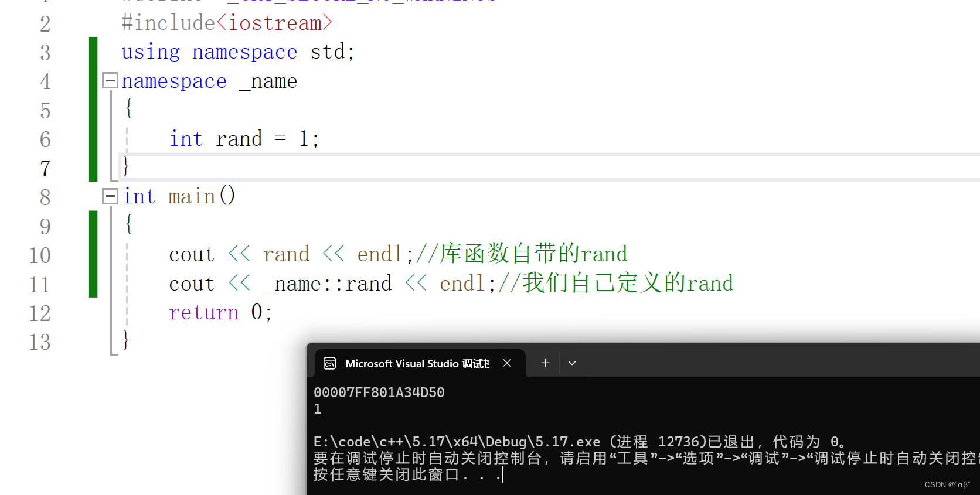Close the Microsoft Visual Studio debug tab

[x=507, y=363]
